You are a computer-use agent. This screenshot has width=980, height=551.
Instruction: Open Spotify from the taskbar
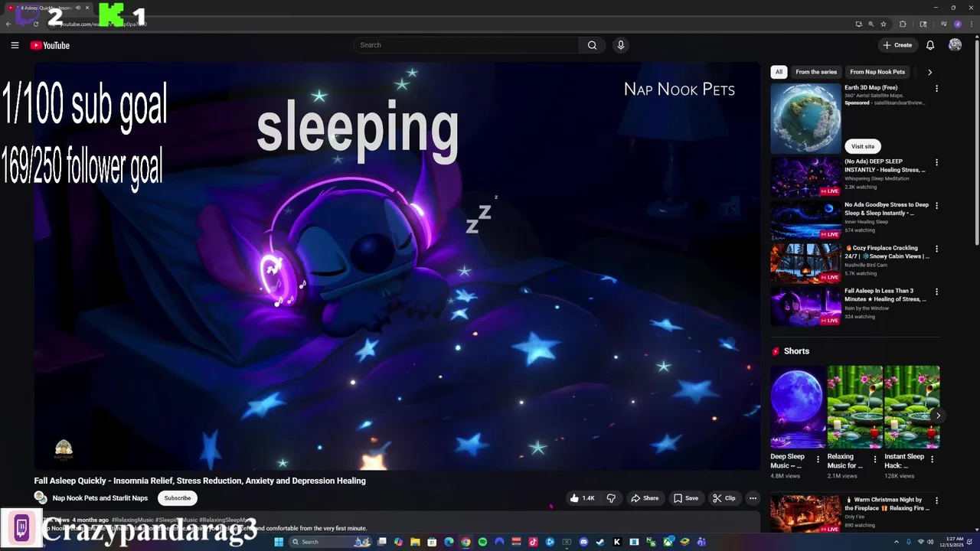(x=482, y=542)
